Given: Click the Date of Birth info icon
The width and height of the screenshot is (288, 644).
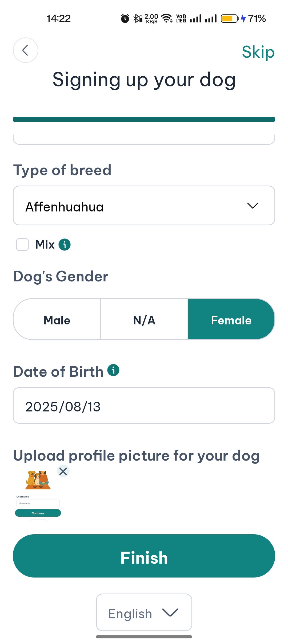Looking at the screenshot, I should click(113, 370).
